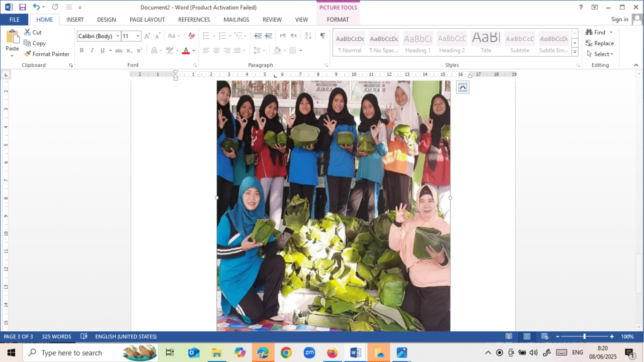Toggle Italic formatting

(x=92, y=50)
